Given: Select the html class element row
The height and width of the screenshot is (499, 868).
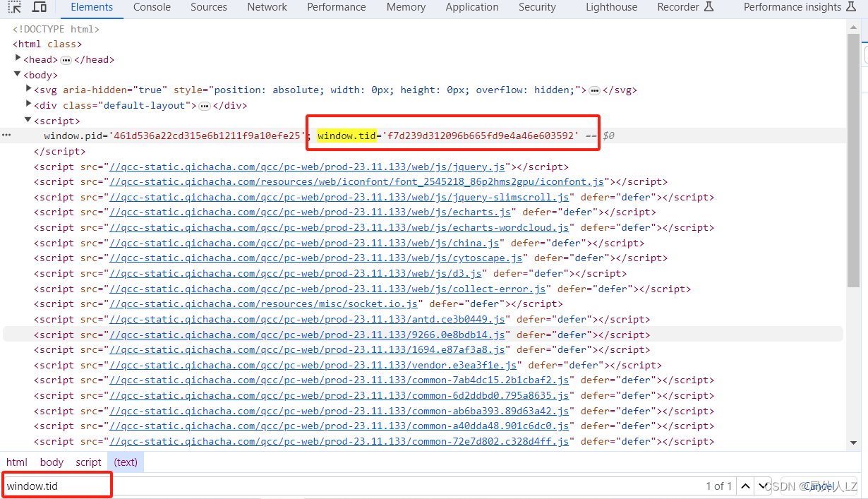Looking at the screenshot, I should [x=47, y=44].
